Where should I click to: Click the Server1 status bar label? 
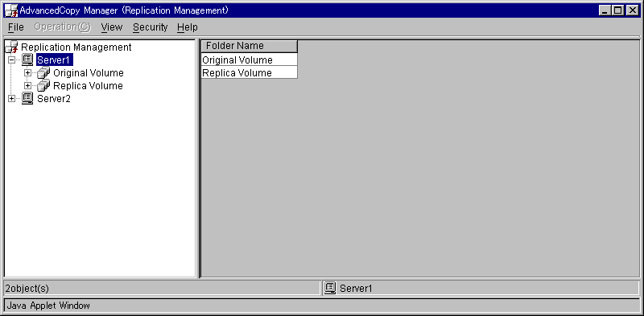pyautogui.click(x=356, y=289)
